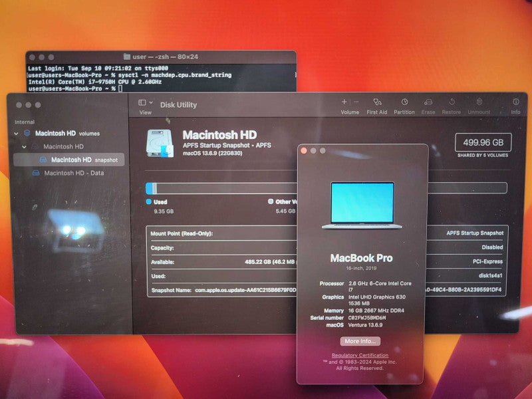Open the Info button in Disk Utility toolbar
Viewport: 532px width, 399px height.
(516, 102)
